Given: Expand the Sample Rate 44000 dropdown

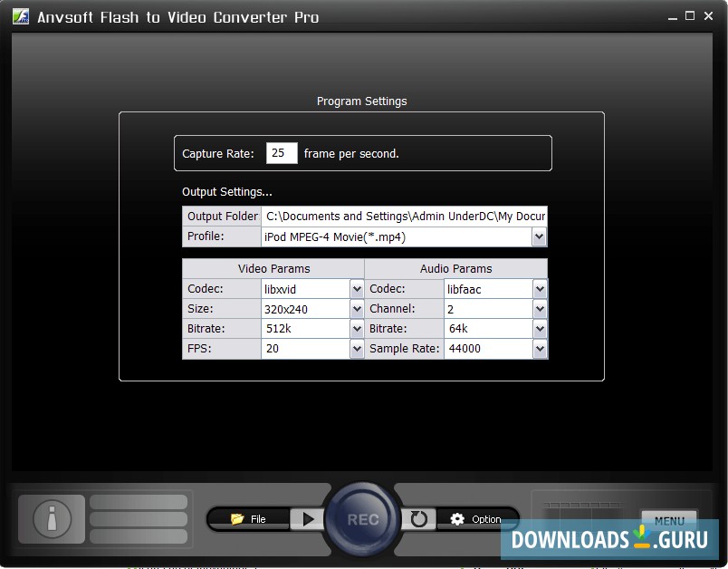Looking at the screenshot, I should (x=540, y=349).
